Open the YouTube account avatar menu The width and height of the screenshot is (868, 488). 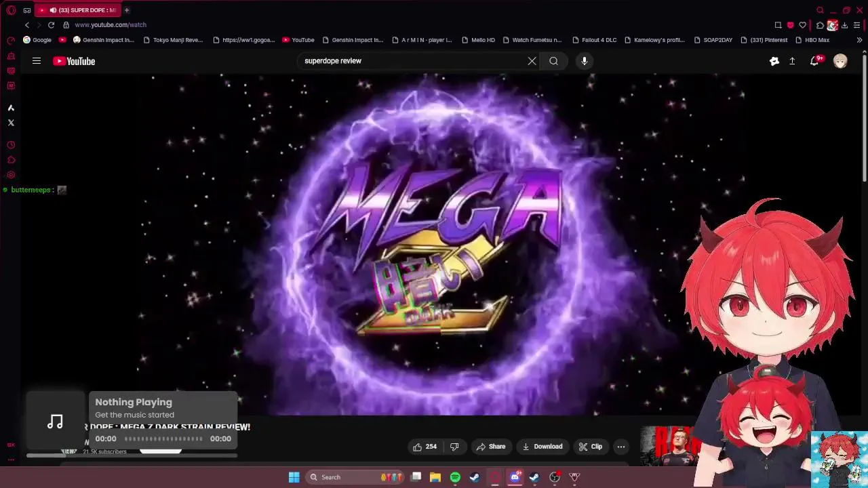click(x=840, y=61)
